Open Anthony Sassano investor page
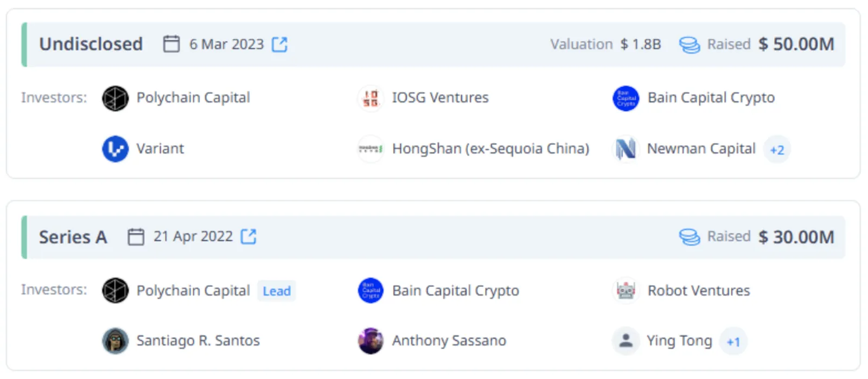The height and width of the screenshot is (379, 868). click(x=449, y=341)
